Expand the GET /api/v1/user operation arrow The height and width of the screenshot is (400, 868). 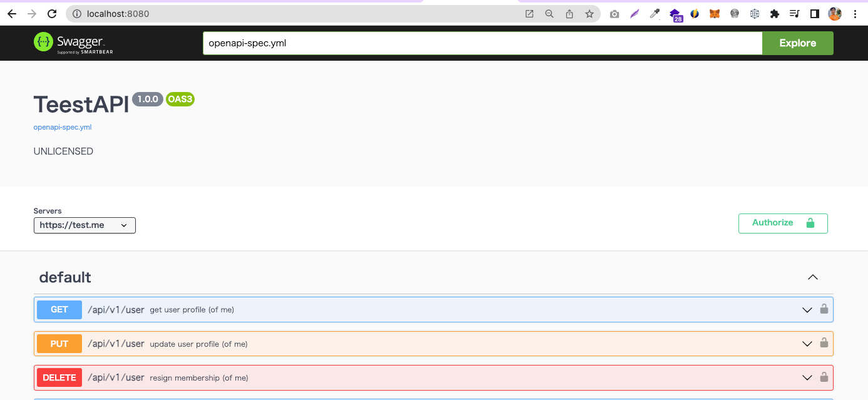coord(807,310)
